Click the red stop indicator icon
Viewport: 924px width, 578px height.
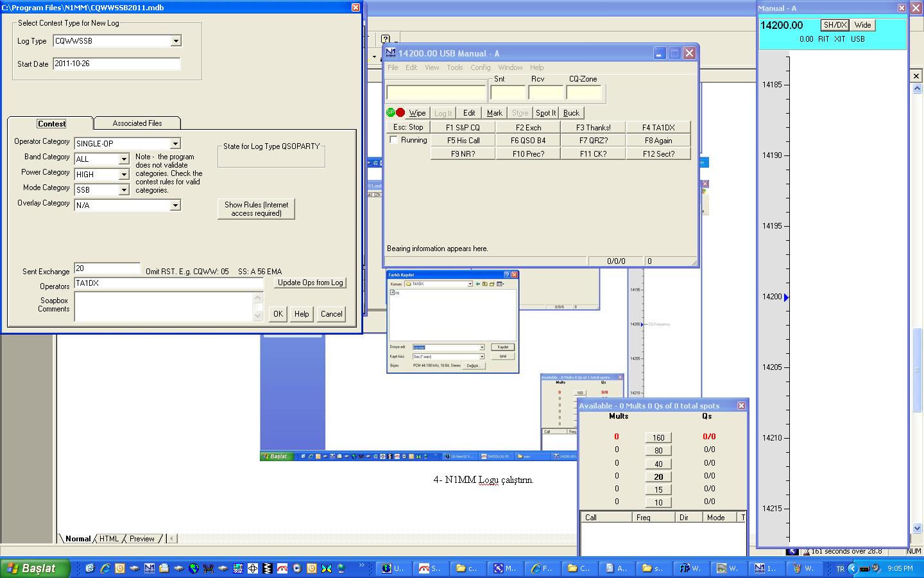click(400, 112)
